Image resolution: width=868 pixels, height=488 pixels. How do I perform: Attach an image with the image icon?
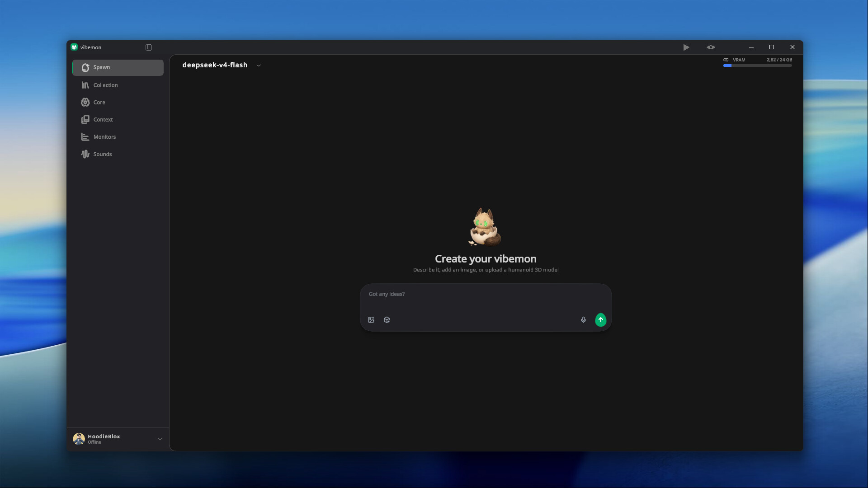tap(371, 320)
